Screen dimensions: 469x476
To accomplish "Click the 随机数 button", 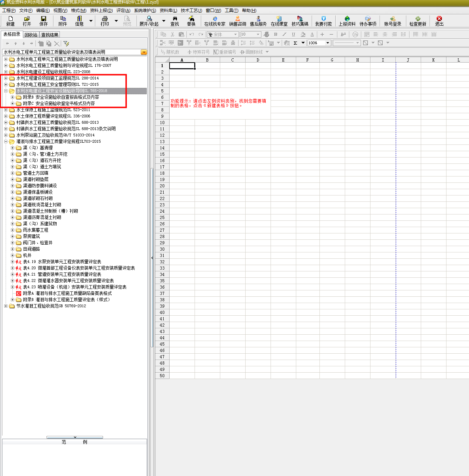I will pos(170,52).
